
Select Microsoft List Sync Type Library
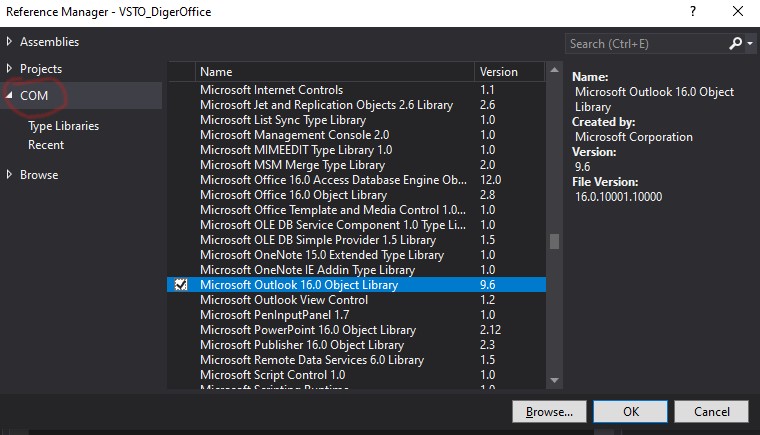point(356,120)
